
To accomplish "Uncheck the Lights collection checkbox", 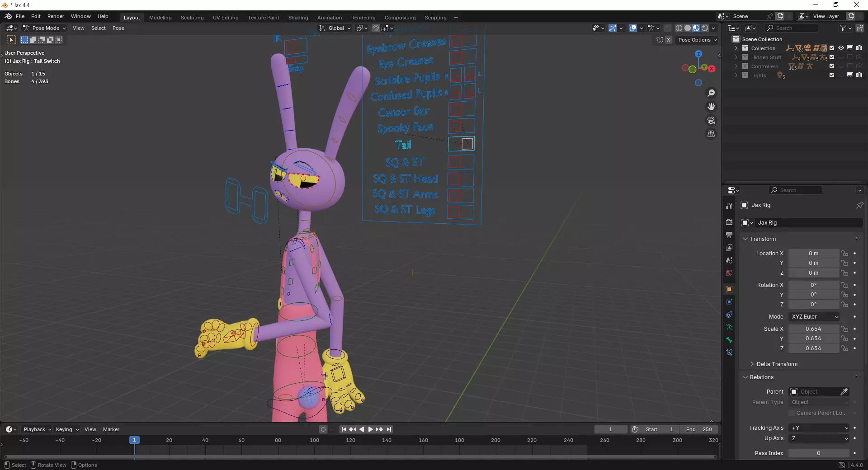I will pos(832,75).
